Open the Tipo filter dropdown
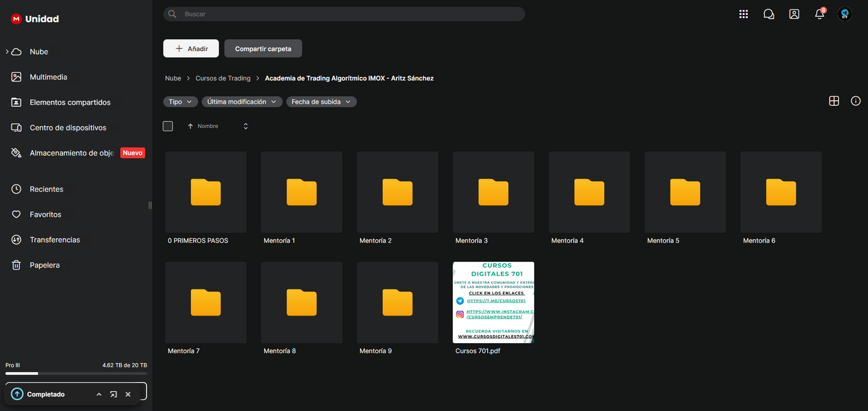 tap(180, 102)
